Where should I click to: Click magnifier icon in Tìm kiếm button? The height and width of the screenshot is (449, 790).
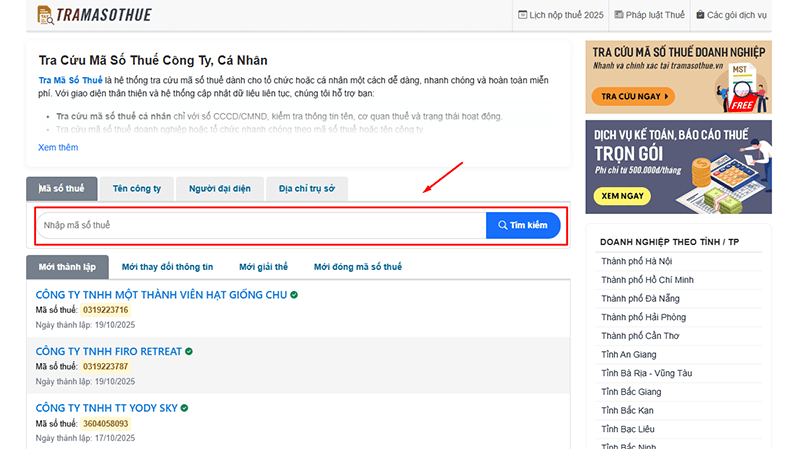(x=501, y=226)
